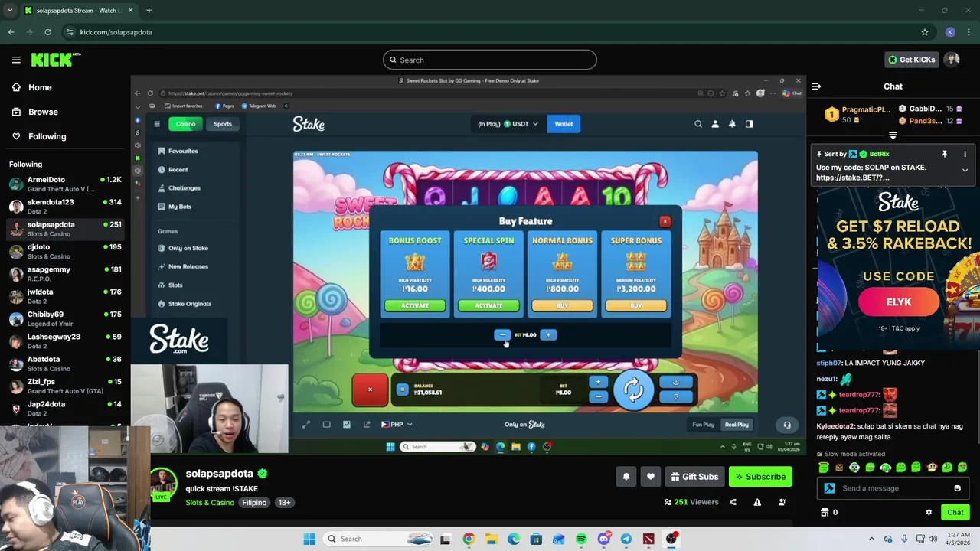Image resolution: width=980 pixels, height=551 pixels.
Task: Increase bet in the Buy Feature popup
Action: pos(548,334)
